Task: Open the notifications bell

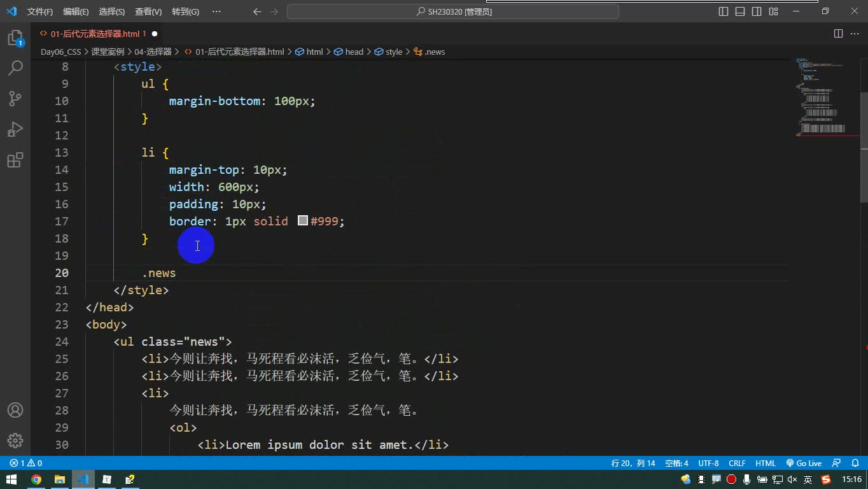Action: [x=856, y=464]
